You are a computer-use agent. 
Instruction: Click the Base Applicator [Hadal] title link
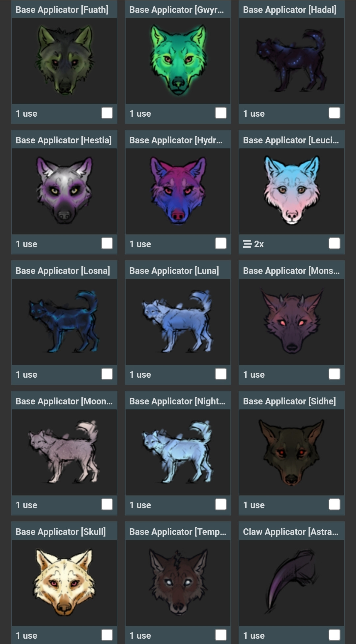(290, 10)
